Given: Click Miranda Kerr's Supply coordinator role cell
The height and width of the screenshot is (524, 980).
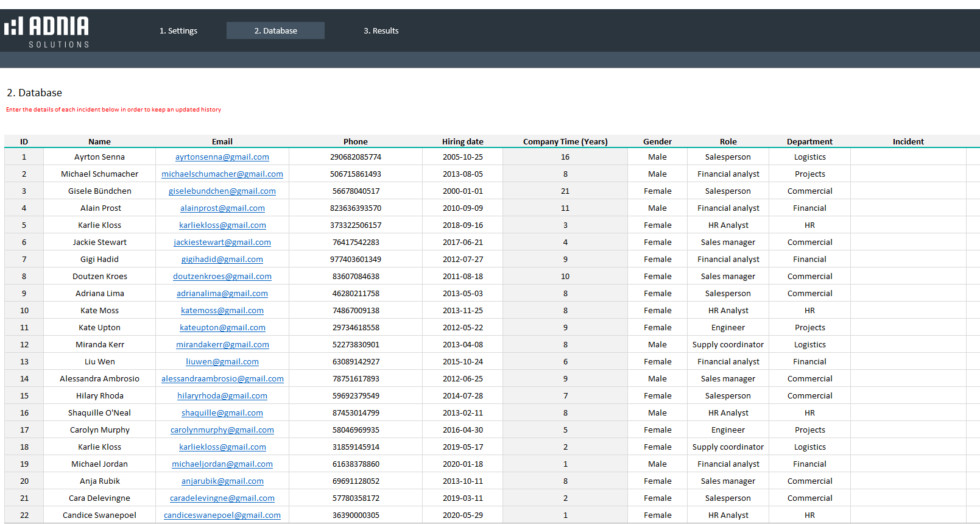Looking at the screenshot, I should point(728,345).
